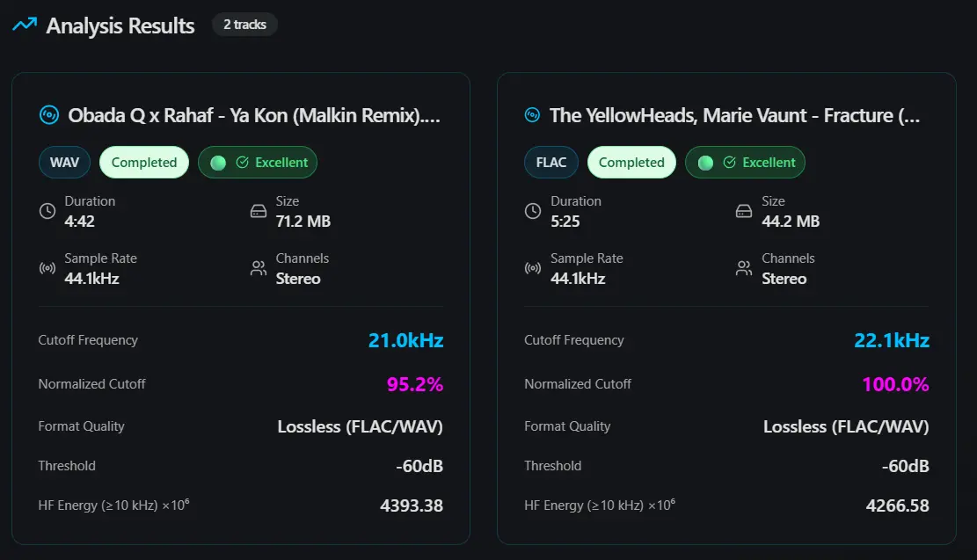Select the Stereo value on the WAV card
Screen dimensions: 977x560
coord(298,279)
